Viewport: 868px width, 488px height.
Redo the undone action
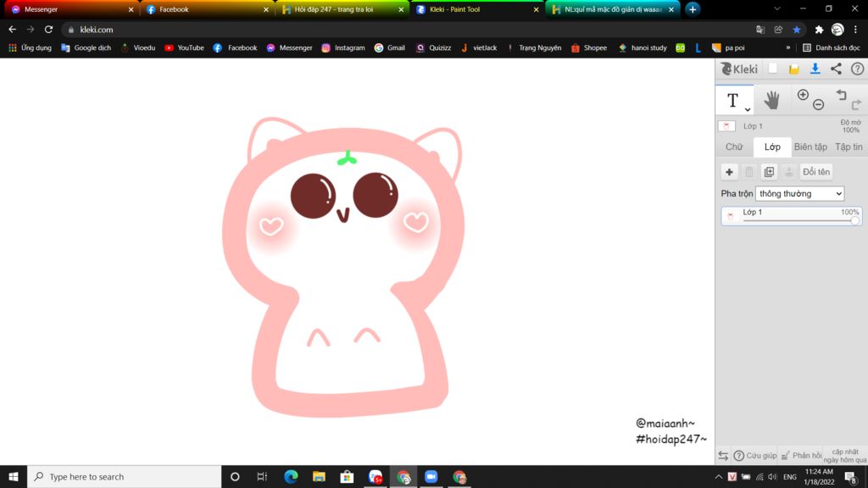[856, 104]
